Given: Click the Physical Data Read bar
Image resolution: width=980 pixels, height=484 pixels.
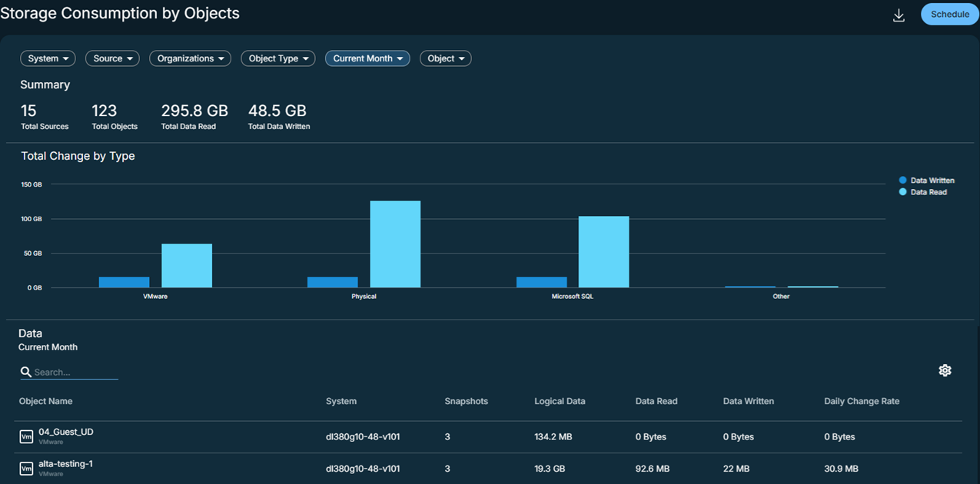Looking at the screenshot, I should (x=395, y=244).
